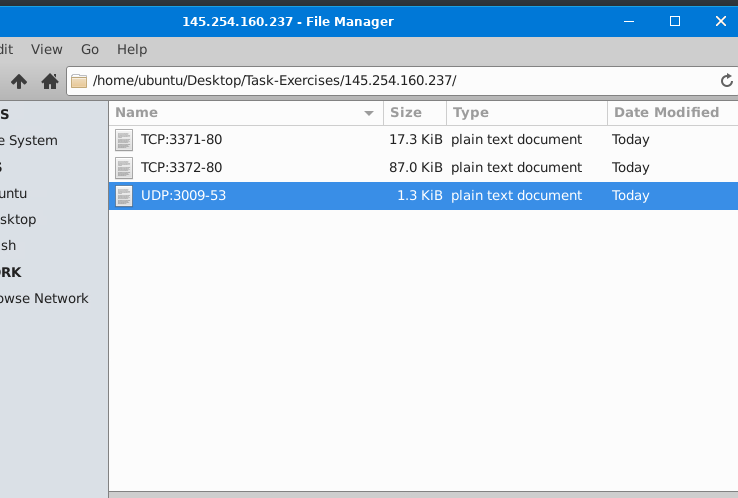Viewport: 738px width, 498px height.
Task: Open the Desktop shortcut in the sidebar
Action: (18, 219)
